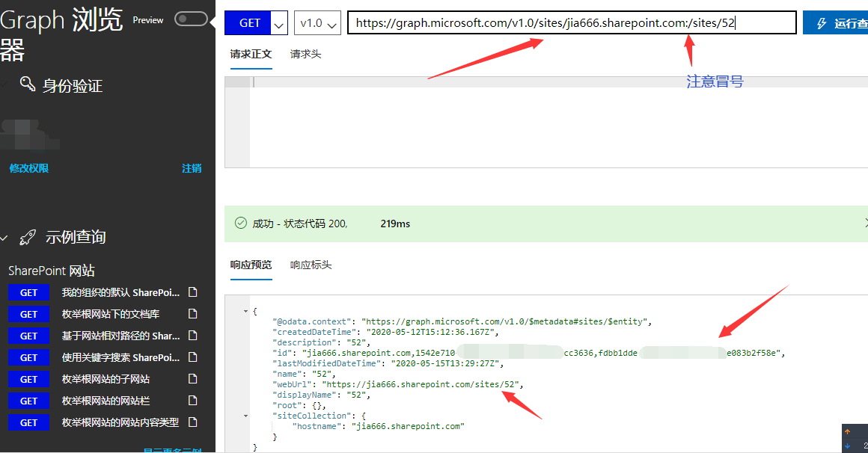868x453 pixels.
Task: Click GET badge for 枚举根网站下的文档库
Action: click(28, 314)
